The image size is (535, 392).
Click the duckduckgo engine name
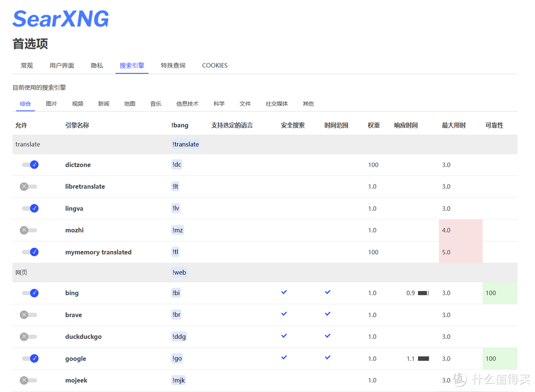84,336
